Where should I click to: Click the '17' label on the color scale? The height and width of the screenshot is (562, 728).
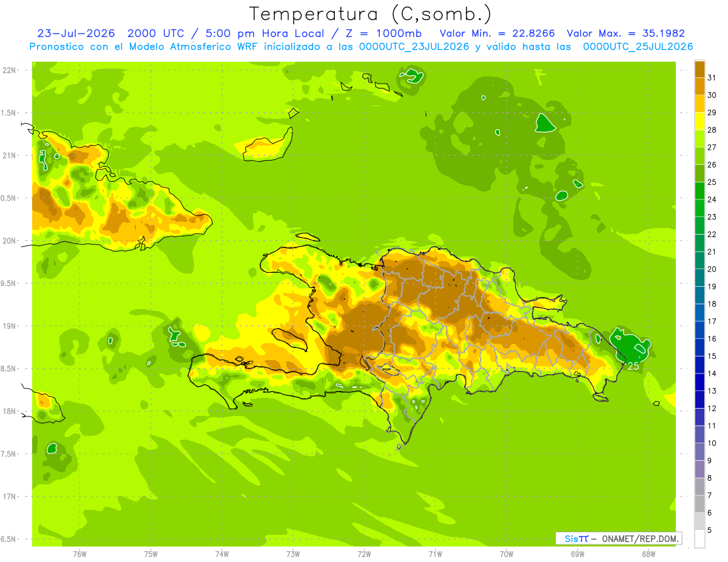pos(712,321)
